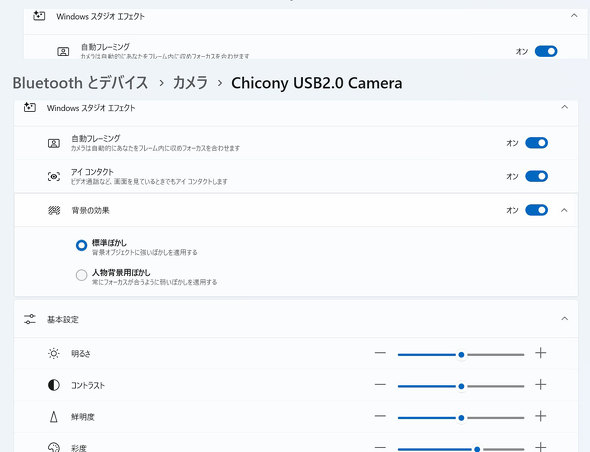
Task: Select the 標準ぼかし radio button
Action: (81, 245)
